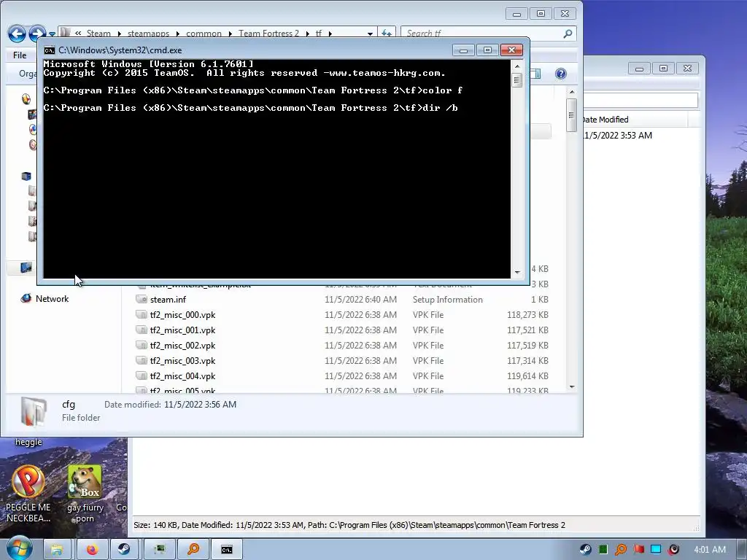Click the Network label in navigation pane

click(52, 298)
